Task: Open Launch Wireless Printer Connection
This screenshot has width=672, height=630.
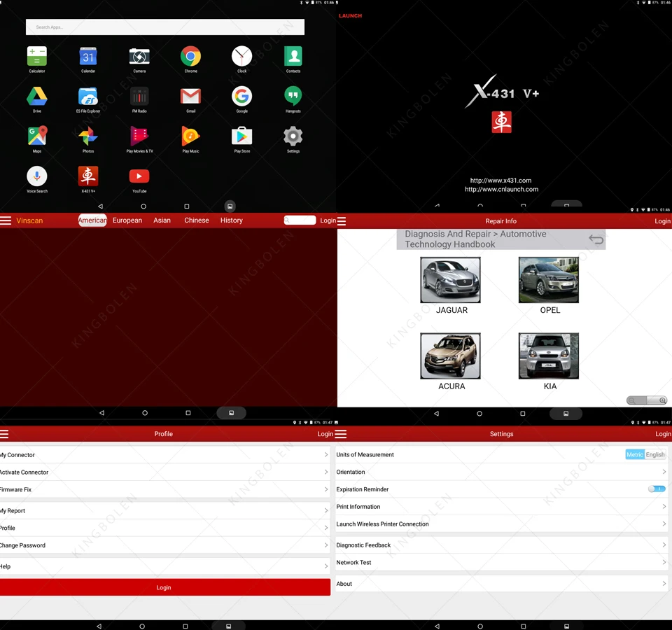Action: point(502,524)
